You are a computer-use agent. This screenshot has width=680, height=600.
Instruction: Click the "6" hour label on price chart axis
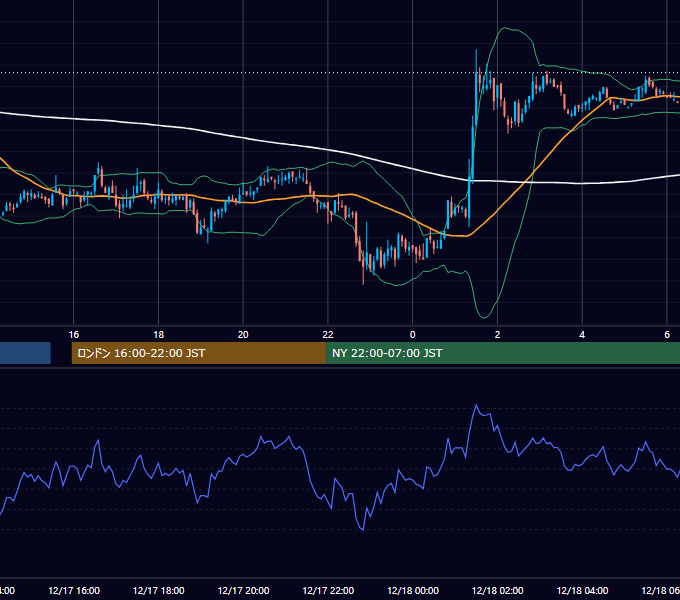point(667,335)
